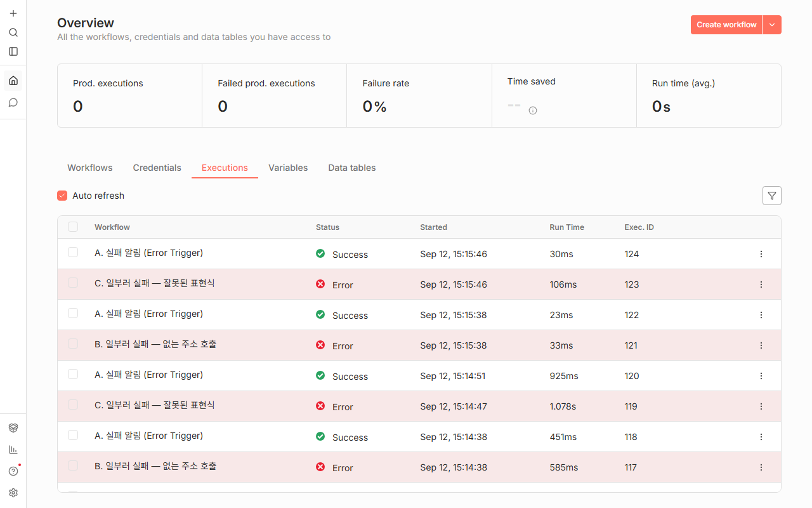Screen dimensions: 812x508
Task: Open the actions menu for execution 124
Action: 761,254
